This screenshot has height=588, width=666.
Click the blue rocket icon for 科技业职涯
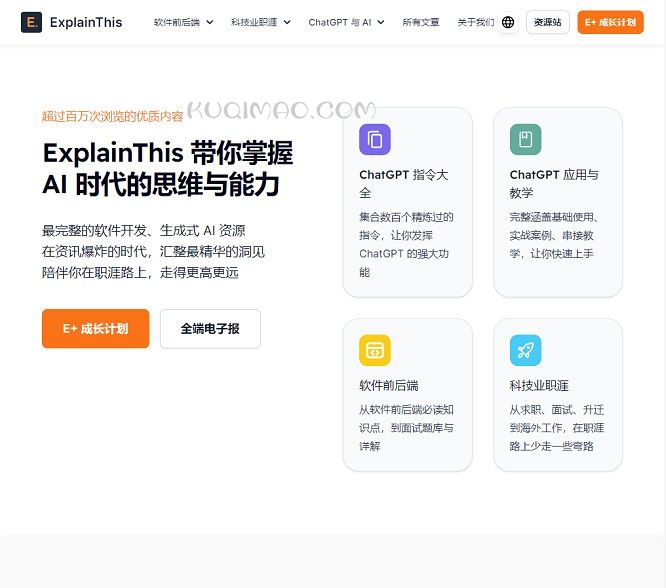click(x=525, y=350)
